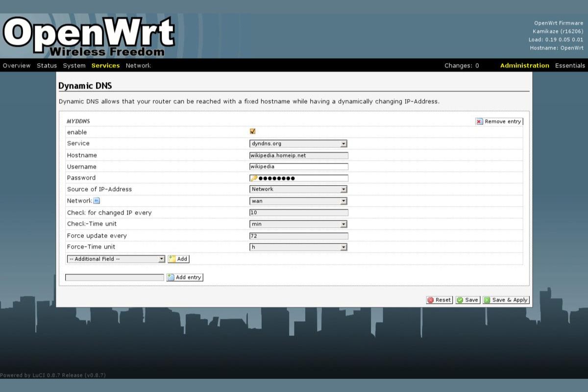Click the small icon next to the Network label
The image size is (588, 392).
click(97, 200)
